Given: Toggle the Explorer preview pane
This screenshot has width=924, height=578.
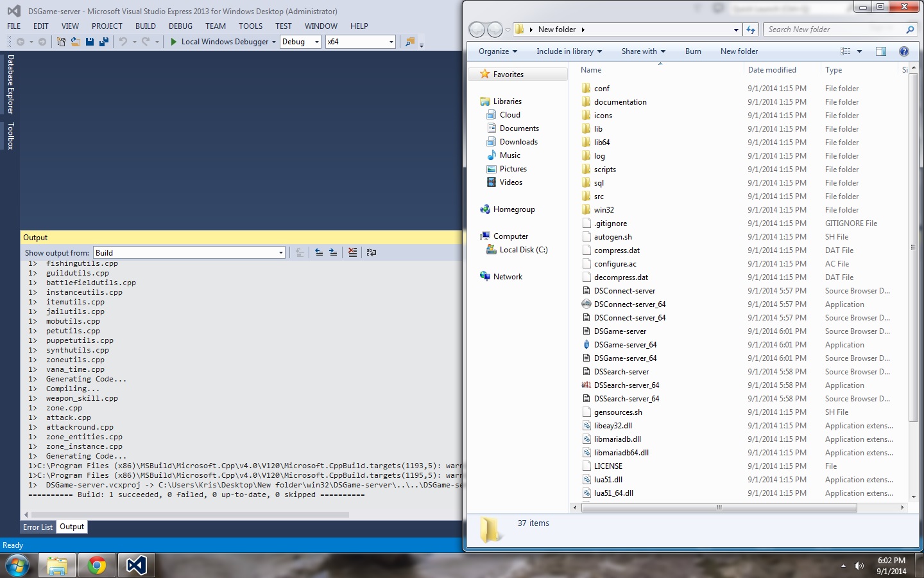Looking at the screenshot, I should click(881, 51).
